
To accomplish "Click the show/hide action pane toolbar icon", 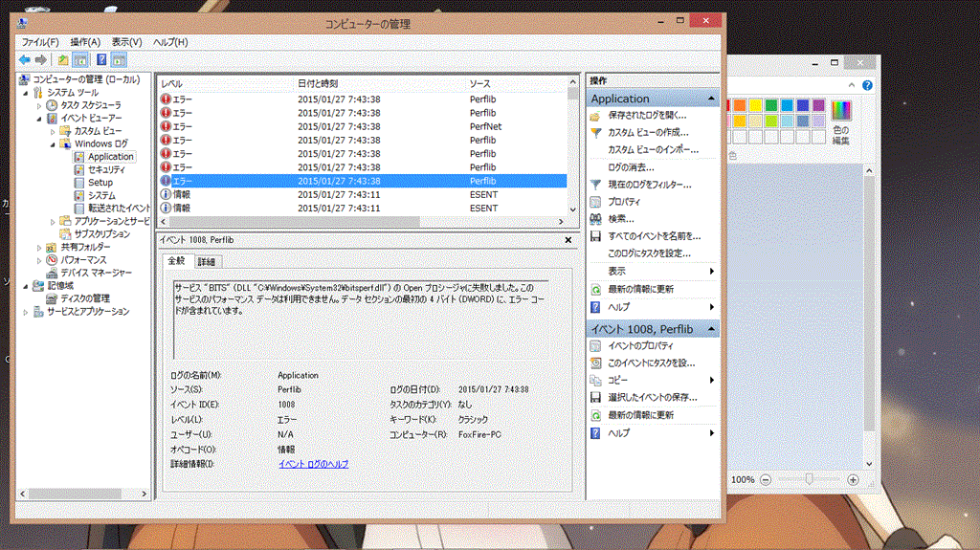I will coord(119,60).
